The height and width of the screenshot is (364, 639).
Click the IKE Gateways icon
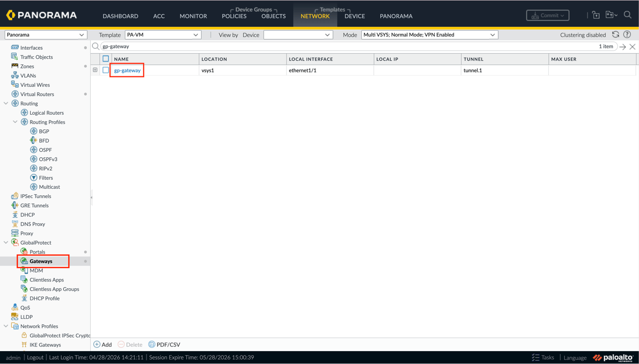(x=24, y=345)
